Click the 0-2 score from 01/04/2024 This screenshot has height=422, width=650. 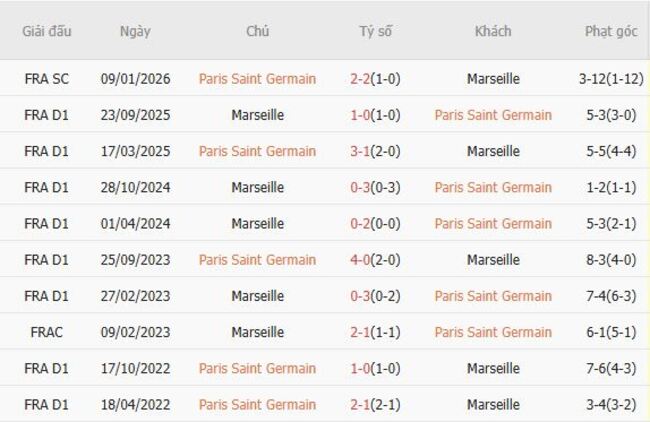point(361,224)
